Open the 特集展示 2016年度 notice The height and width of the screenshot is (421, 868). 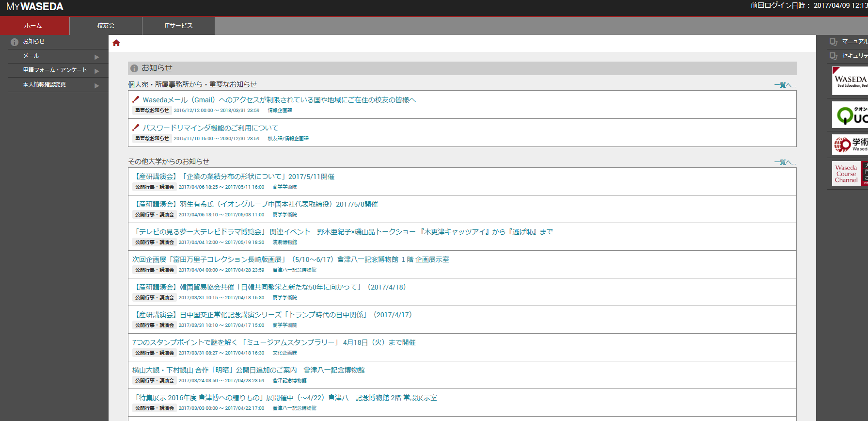tap(284, 398)
